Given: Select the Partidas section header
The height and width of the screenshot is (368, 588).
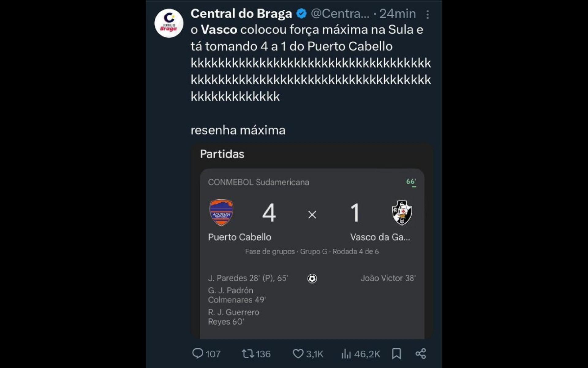Looking at the screenshot, I should pyautogui.click(x=221, y=154).
